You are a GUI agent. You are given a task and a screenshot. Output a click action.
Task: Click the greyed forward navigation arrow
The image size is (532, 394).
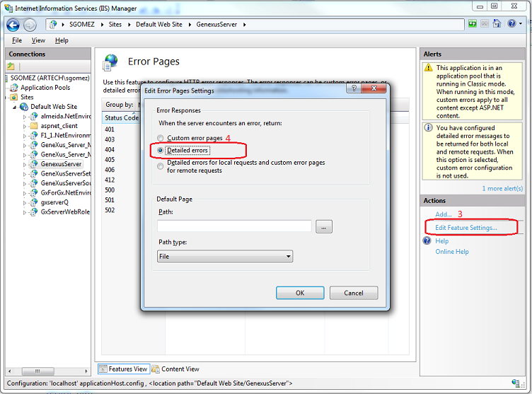(x=30, y=25)
